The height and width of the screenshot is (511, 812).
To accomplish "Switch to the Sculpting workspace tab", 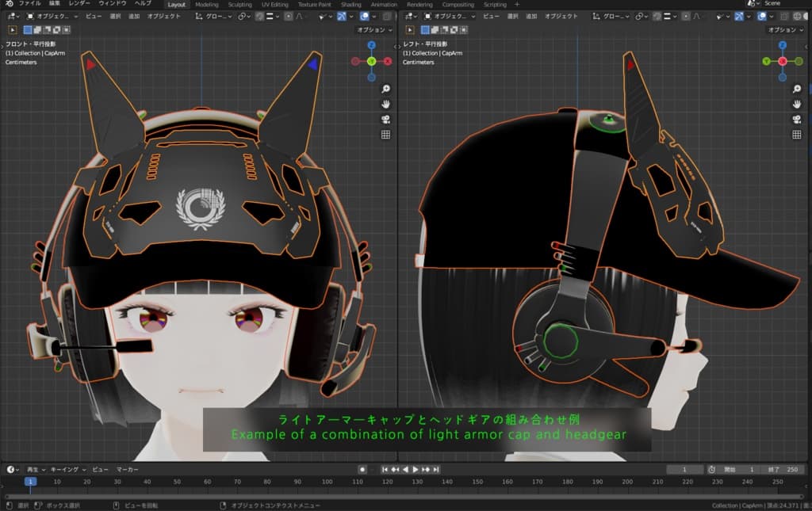I will pyautogui.click(x=239, y=4).
